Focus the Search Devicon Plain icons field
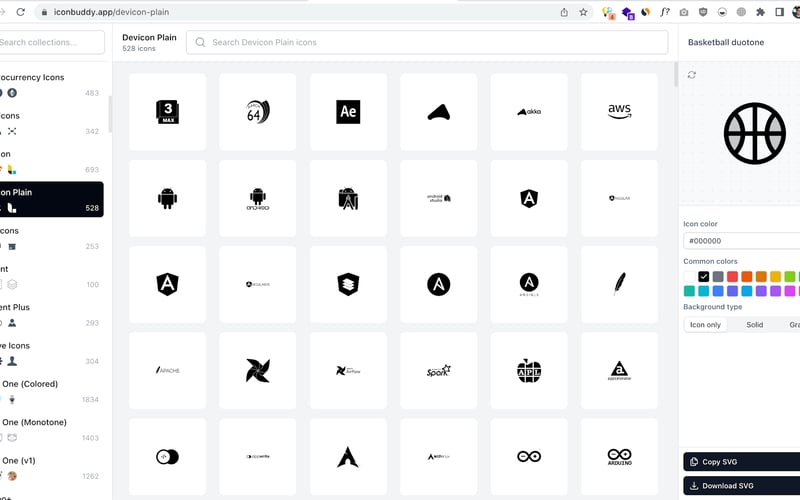The width and height of the screenshot is (800, 500). click(427, 42)
